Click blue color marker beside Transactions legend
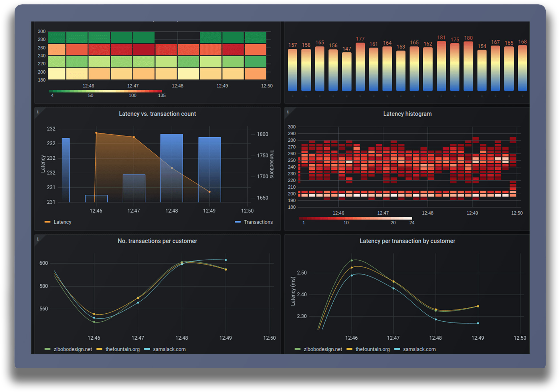Viewport: 560px width, 392px height. tap(238, 222)
